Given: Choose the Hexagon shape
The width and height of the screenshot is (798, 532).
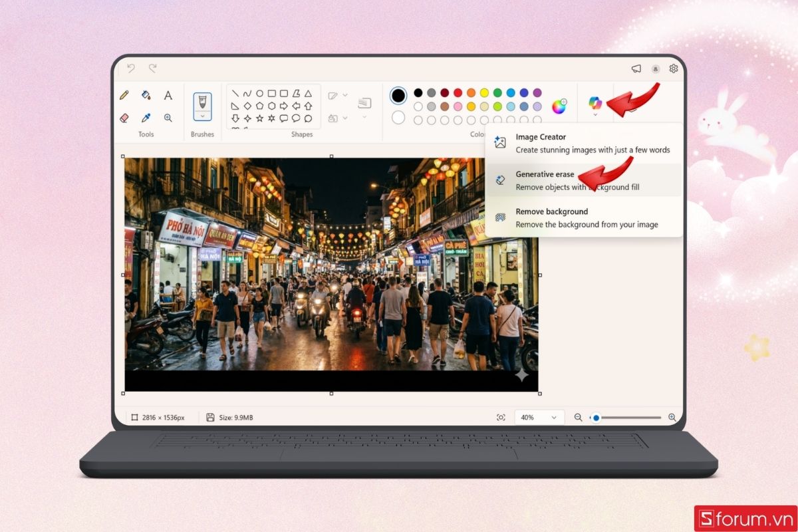Looking at the screenshot, I should 271,106.
